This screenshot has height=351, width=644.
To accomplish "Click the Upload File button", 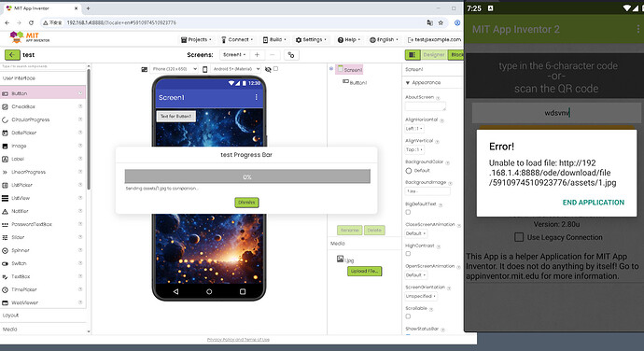I will (x=364, y=271).
